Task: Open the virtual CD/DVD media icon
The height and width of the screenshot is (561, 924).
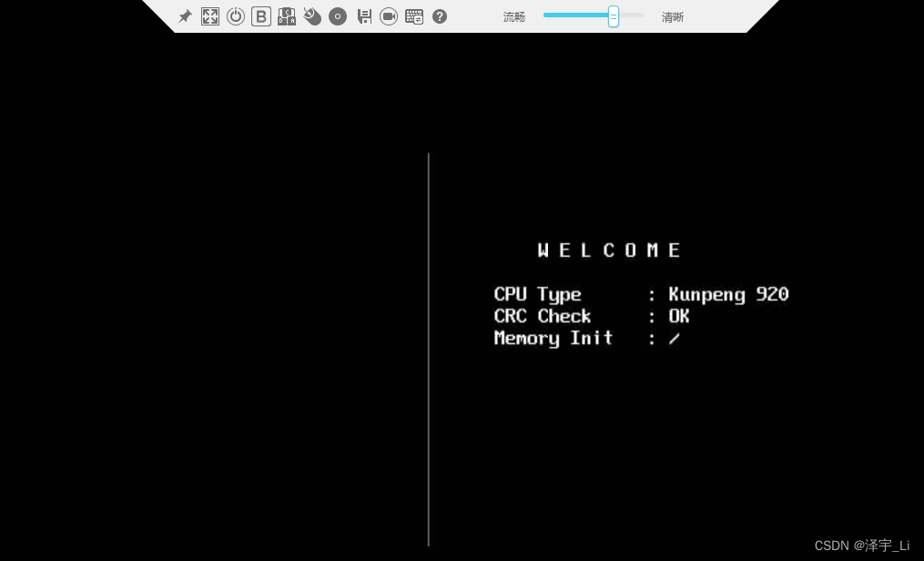Action: point(338,16)
